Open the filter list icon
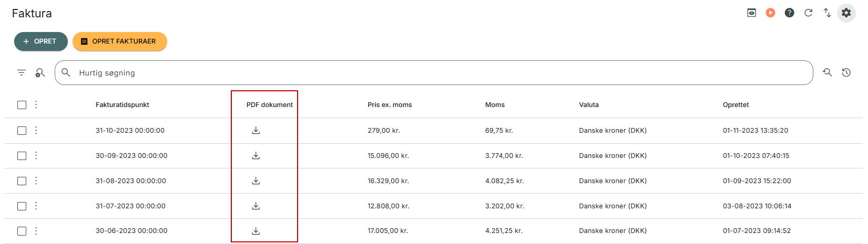Screen dimensions: 868x244 (x=21, y=72)
